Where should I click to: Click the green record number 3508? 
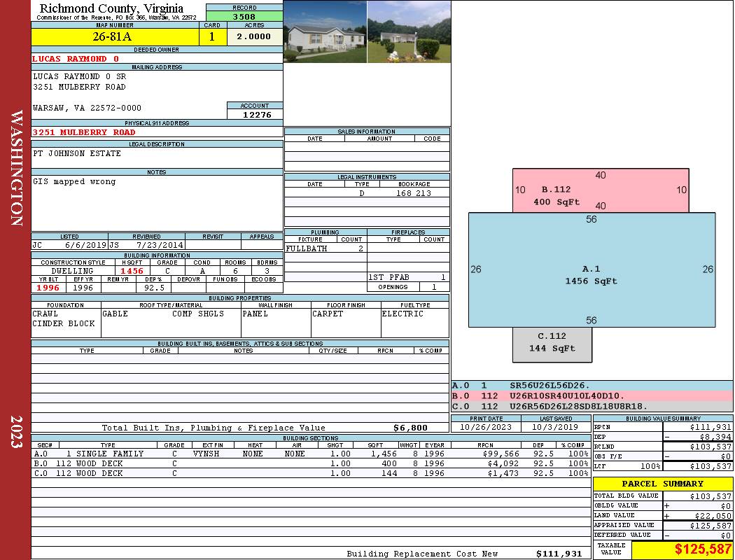(x=244, y=16)
